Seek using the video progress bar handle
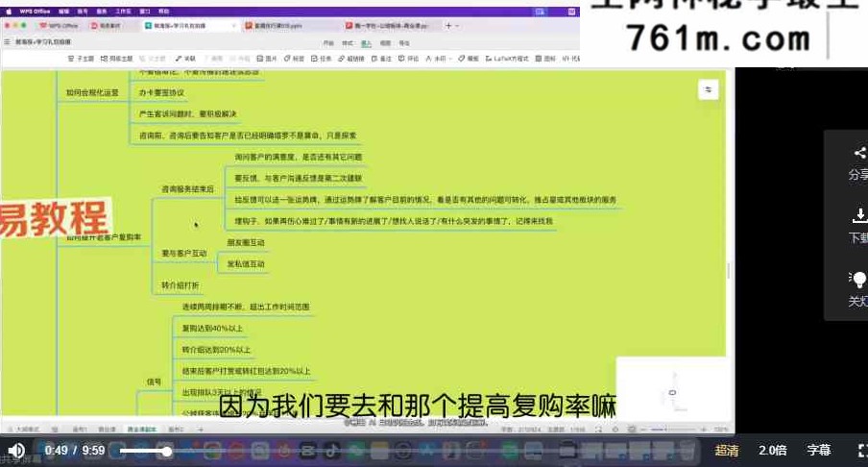This screenshot has height=467, width=868. click(x=167, y=452)
